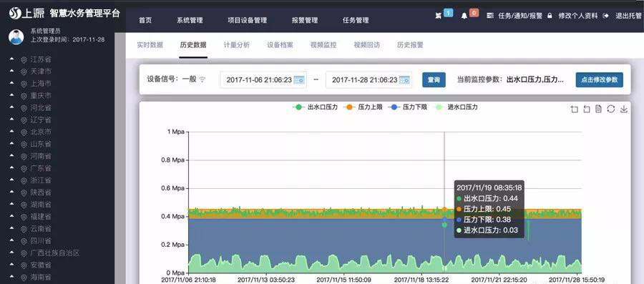
Task: Click the lock icon before 修改个人资料
Action: point(550,16)
